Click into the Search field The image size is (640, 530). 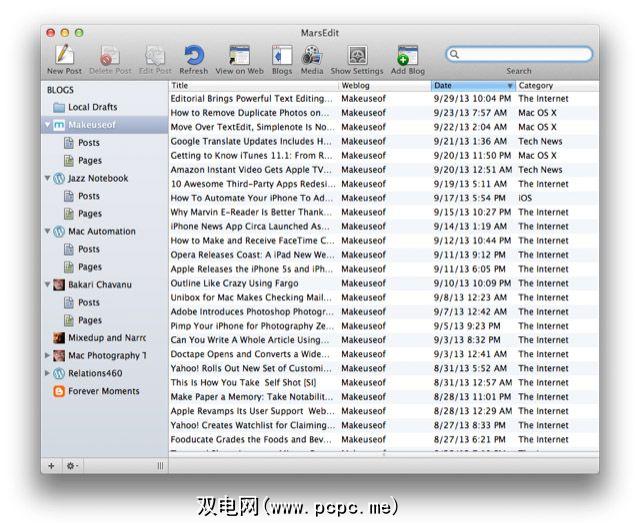click(519, 54)
